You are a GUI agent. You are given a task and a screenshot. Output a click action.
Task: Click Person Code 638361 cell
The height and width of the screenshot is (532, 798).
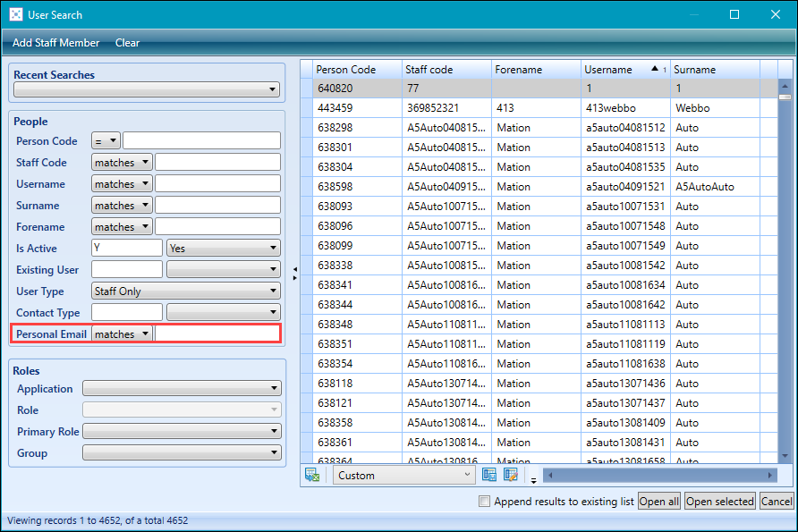coord(358,443)
